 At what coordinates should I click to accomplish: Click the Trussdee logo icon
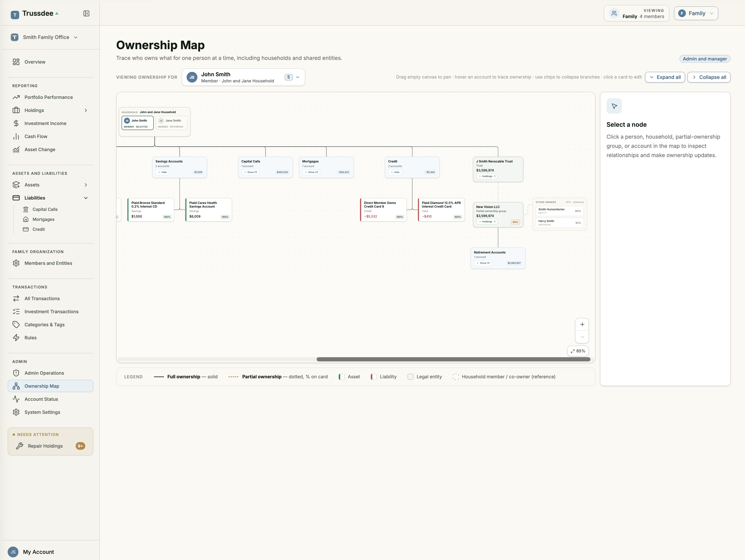coord(15,14)
